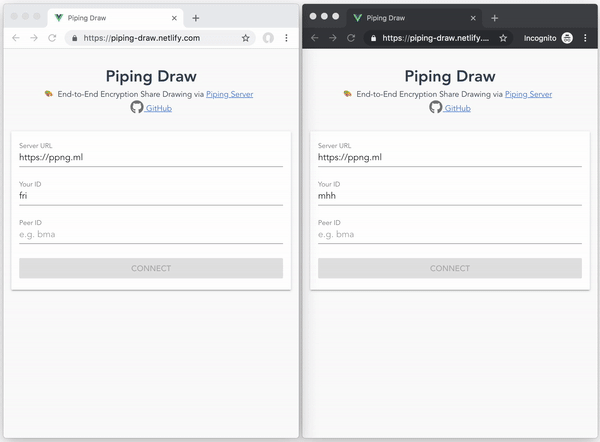Image resolution: width=600 pixels, height=442 pixels.
Task: Open Piping Server link in left window
Action: click(x=230, y=94)
